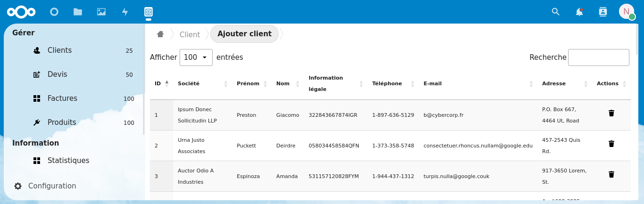Delete client Urna Justo Associates
This screenshot has width=644, height=204.
coord(611,144)
